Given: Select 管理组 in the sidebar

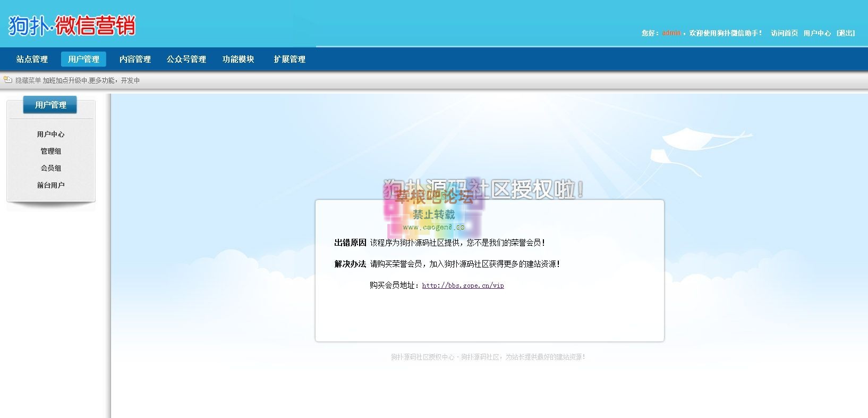Looking at the screenshot, I should pos(50,151).
